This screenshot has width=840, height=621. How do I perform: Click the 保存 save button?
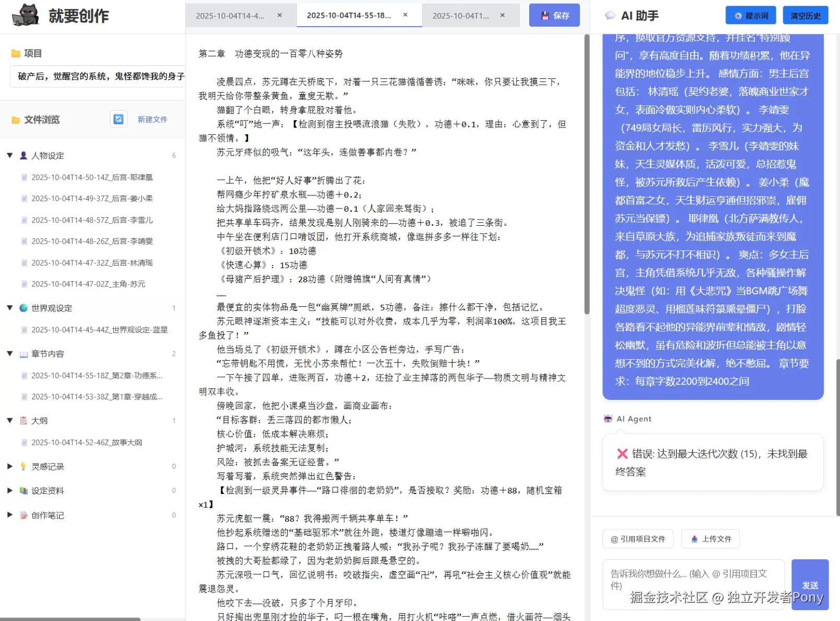click(x=554, y=15)
